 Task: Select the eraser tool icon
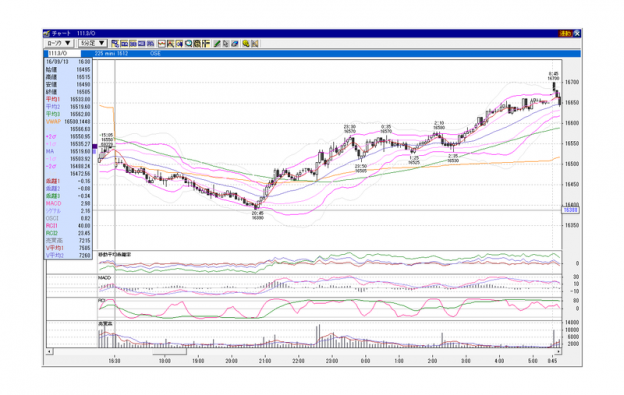click(x=235, y=43)
